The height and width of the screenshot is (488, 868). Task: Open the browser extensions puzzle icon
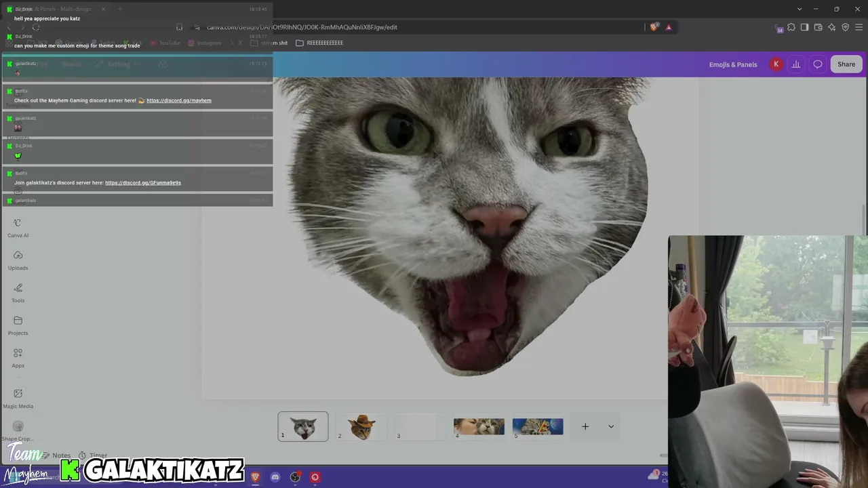[791, 27]
